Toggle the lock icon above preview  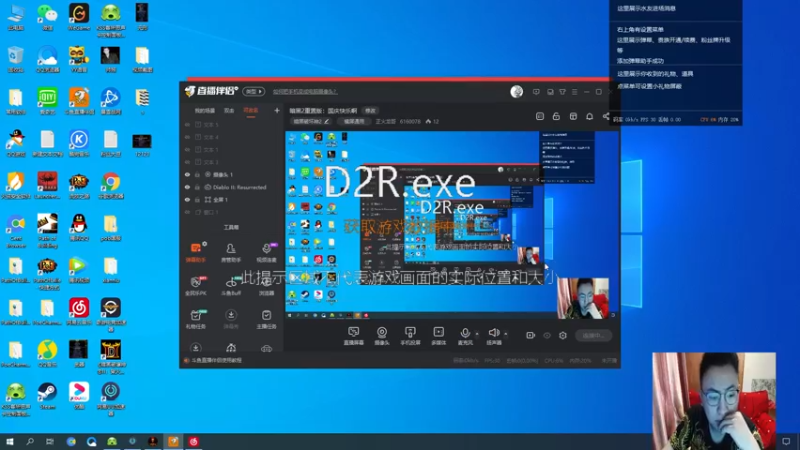pos(556,116)
